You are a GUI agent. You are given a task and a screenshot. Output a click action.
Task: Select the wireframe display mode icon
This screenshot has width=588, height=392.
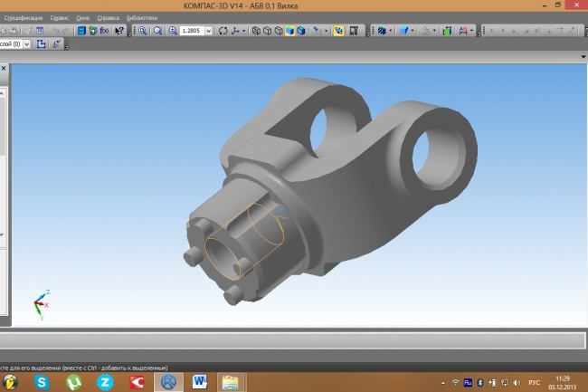256,30
